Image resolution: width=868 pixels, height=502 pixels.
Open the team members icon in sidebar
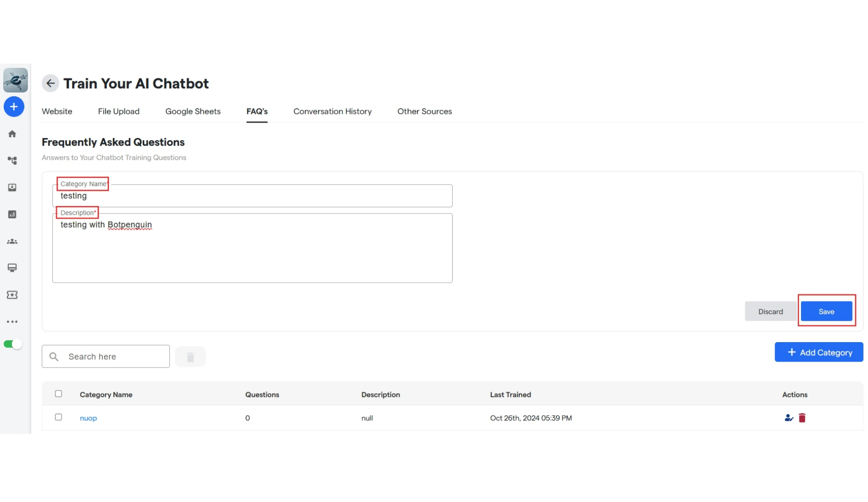click(x=13, y=241)
